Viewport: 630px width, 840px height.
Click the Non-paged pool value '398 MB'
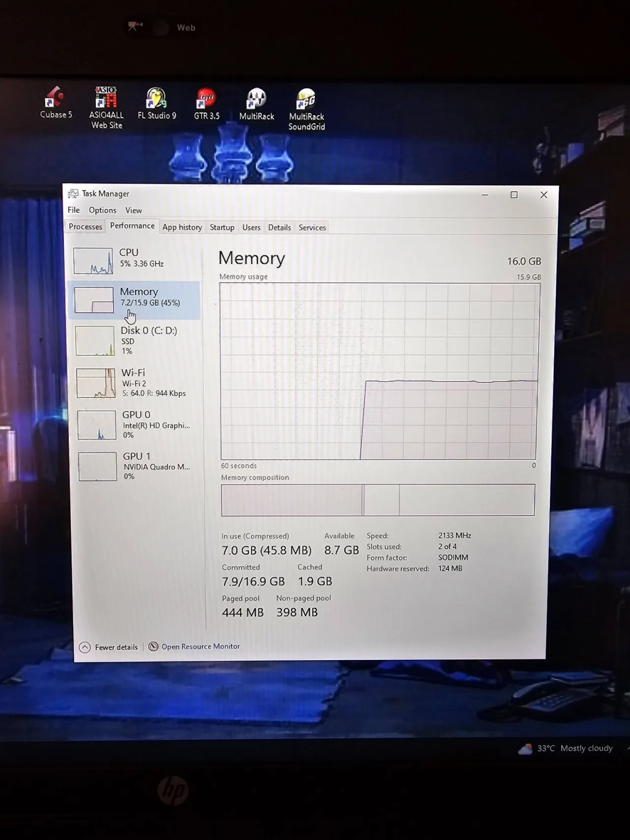point(297,612)
